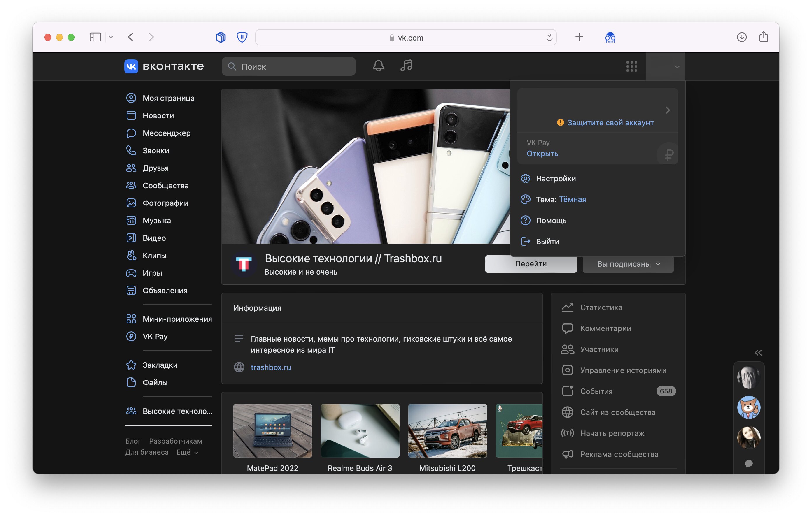Open account details via right chevron

668,110
